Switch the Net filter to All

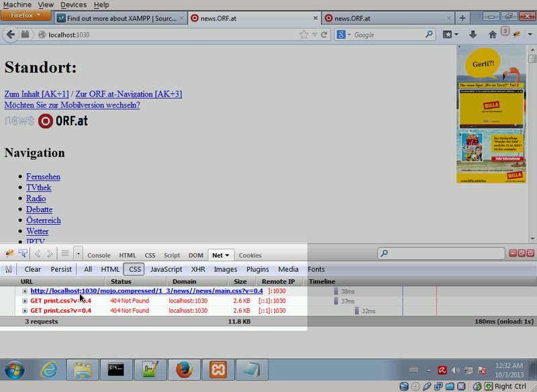(88, 269)
